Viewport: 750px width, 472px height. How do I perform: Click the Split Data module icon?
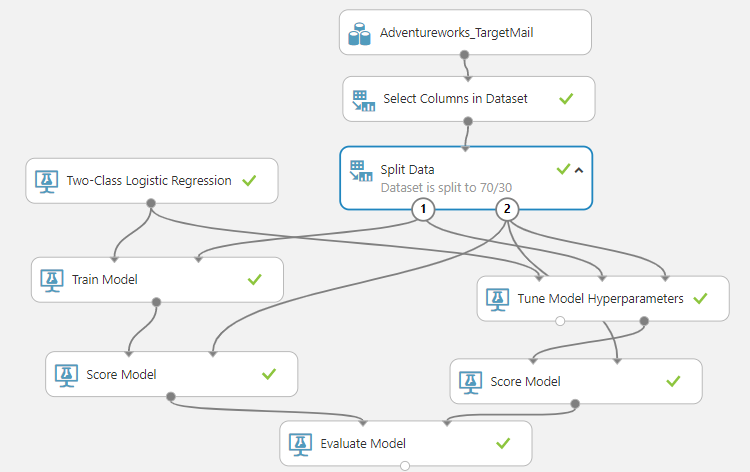point(360,171)
